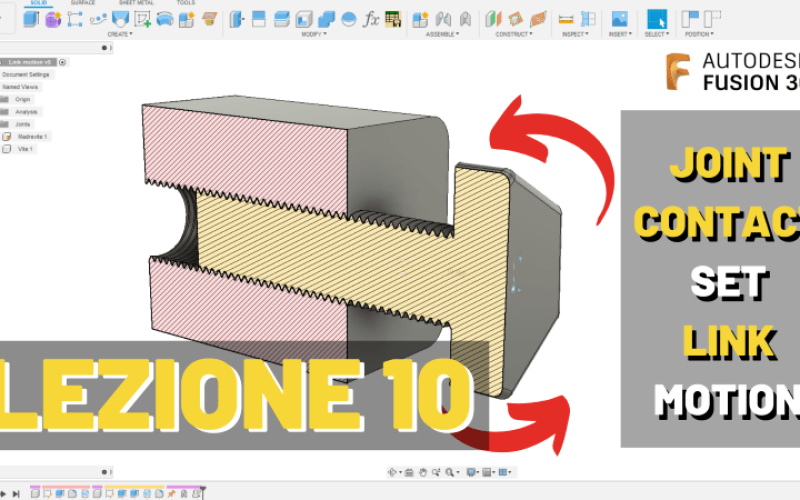The image size is (800, 500).
Task: Open the INSERT dropdown menu
Action: [620, 34]
